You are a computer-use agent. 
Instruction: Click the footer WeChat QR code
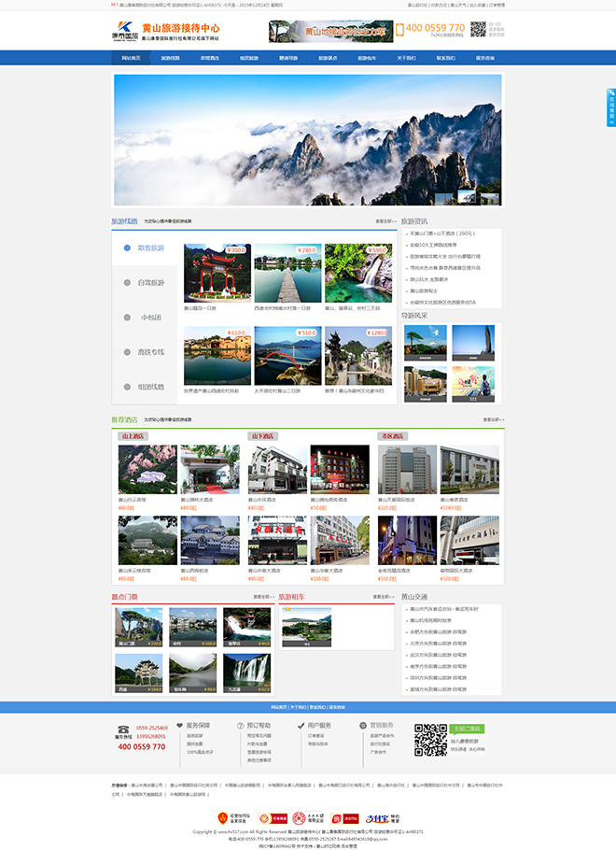click(430, 740)
